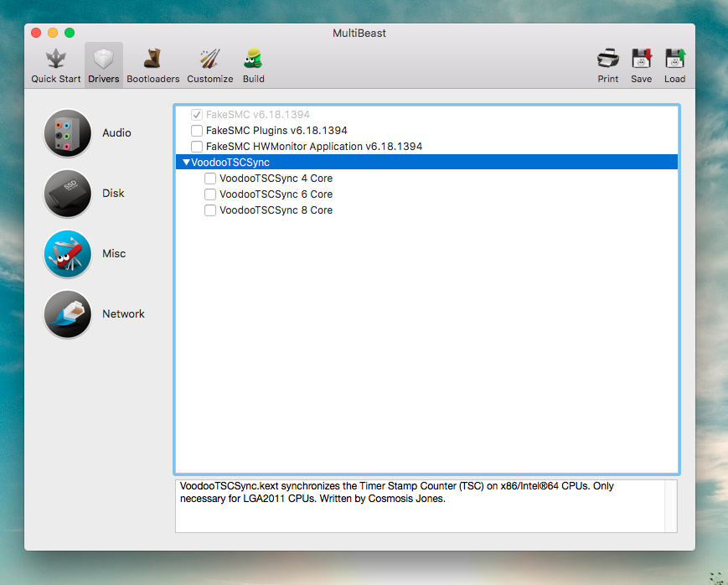The height and width of the screenshot is (585, 728).
Task: Click the Print printer icon
Action: [x=607, y=59]
